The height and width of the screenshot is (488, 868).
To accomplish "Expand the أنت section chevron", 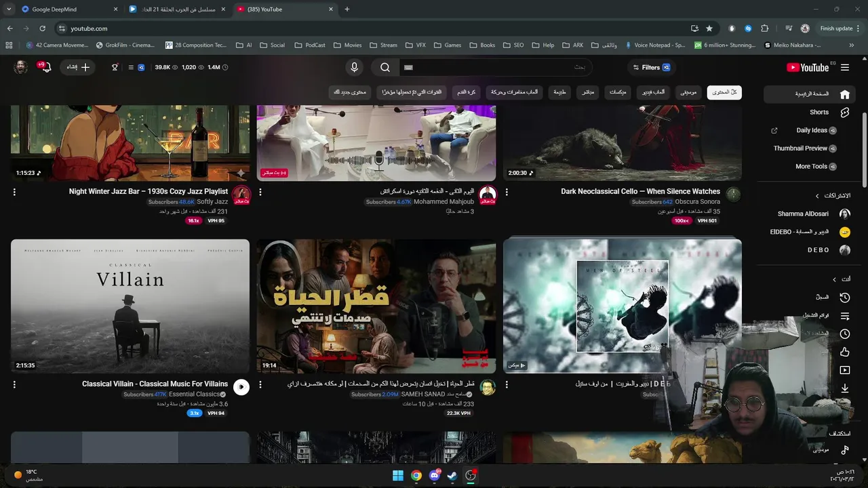I will click(835, 279).
